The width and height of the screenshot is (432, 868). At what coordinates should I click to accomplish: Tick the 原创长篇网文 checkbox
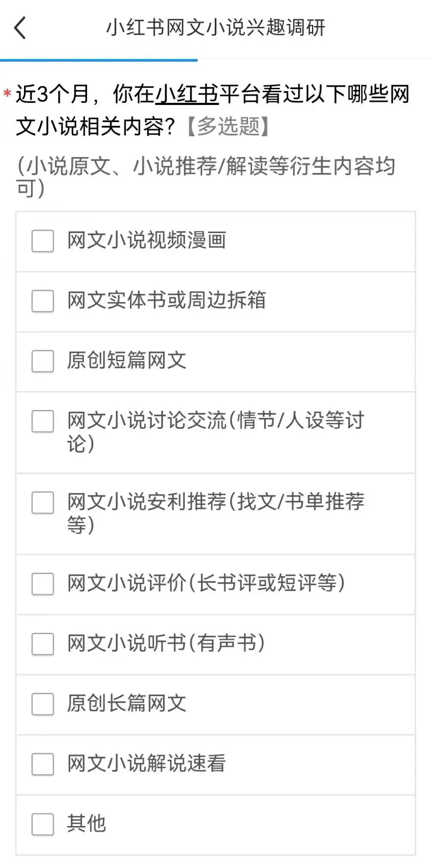pyautogui.click(x=43, y=704)
